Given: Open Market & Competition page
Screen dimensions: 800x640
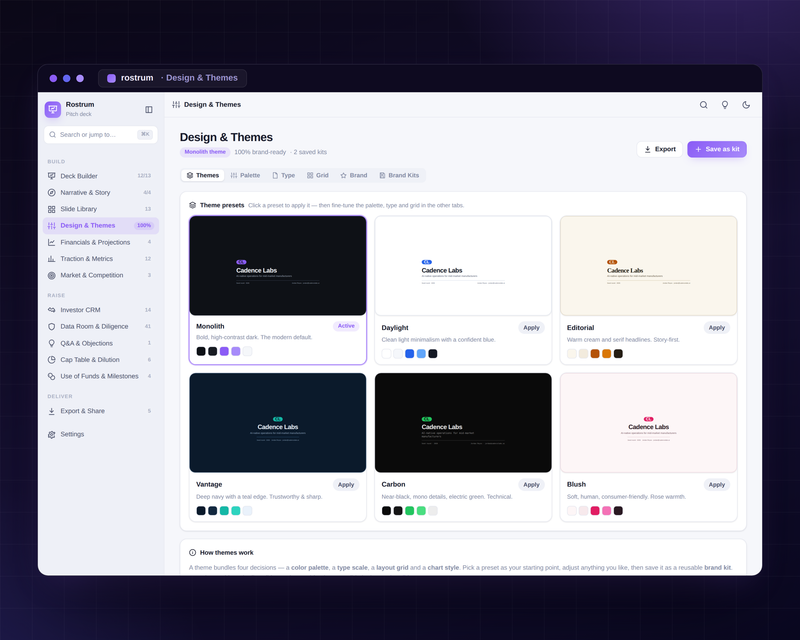Looking at the screenshot, I should click(x=101, y=275).
